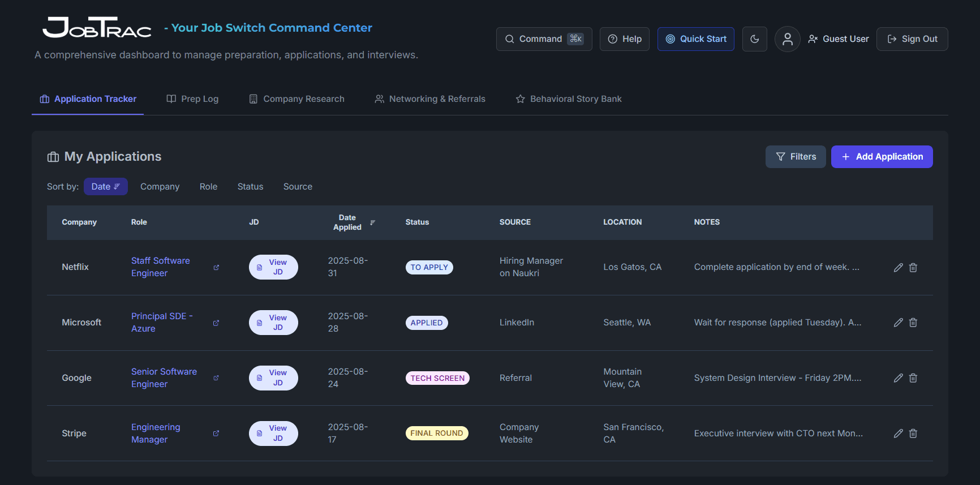Viewport: 980px width, 485px height.
Task: Click the Add Application button
Action: click(882, 157)
